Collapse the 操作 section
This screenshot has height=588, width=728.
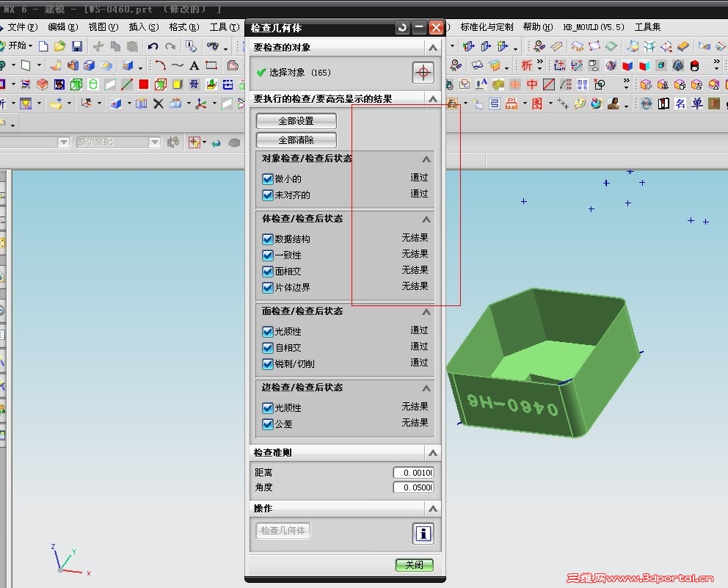pyautogui.click(x=433, y=509)
